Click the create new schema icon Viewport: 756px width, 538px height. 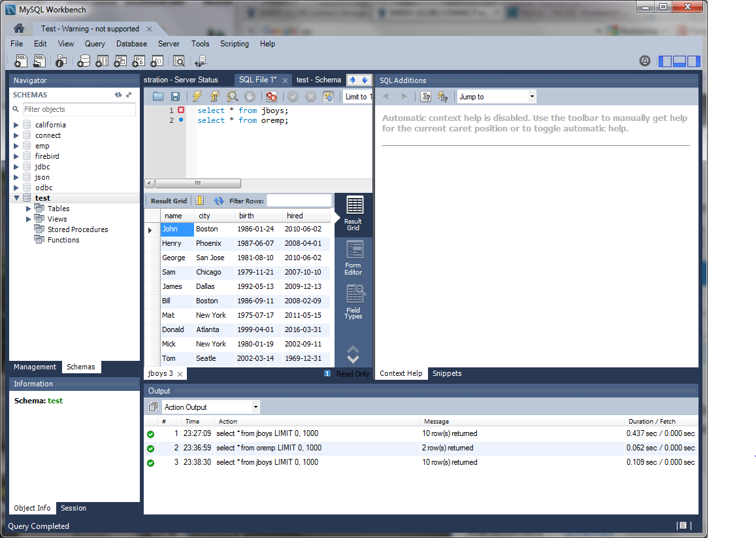pyautogui.click(x=84, y=61)
